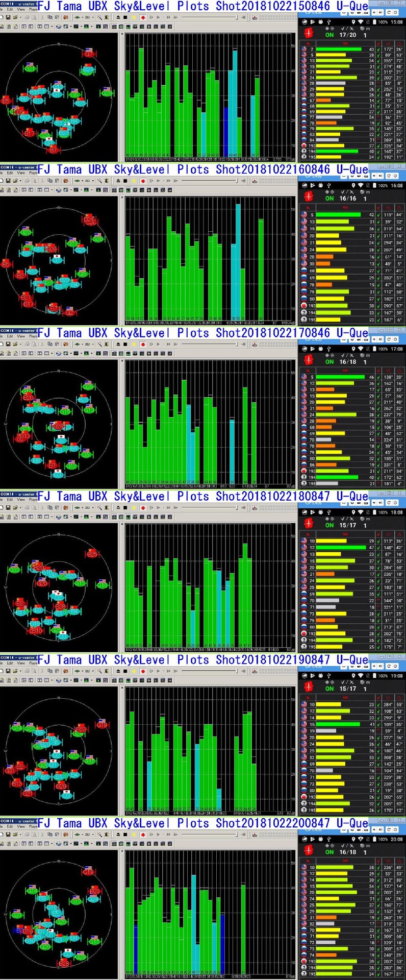Screen dimensions: 406x980
Task: Click the Print icon in the 150846 shot toolbar
Action: [27, 17]
